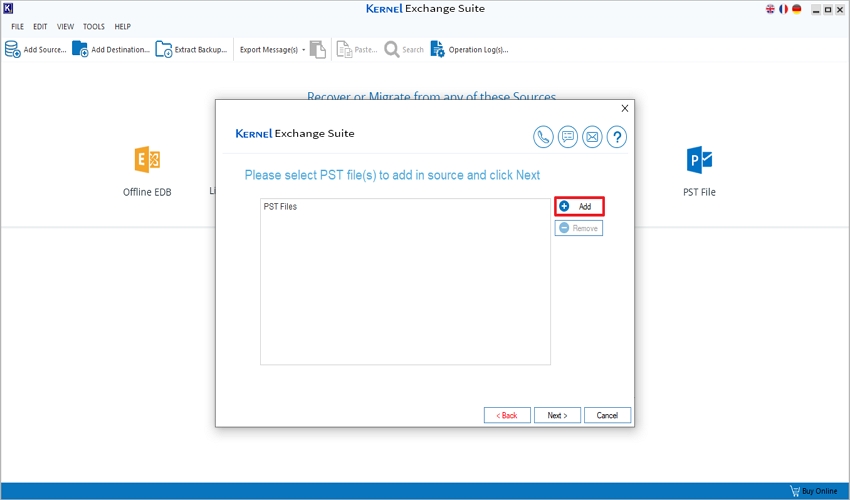Click the Remove button
The width and height of the screenshot is (850, 500).
[579, 228]
